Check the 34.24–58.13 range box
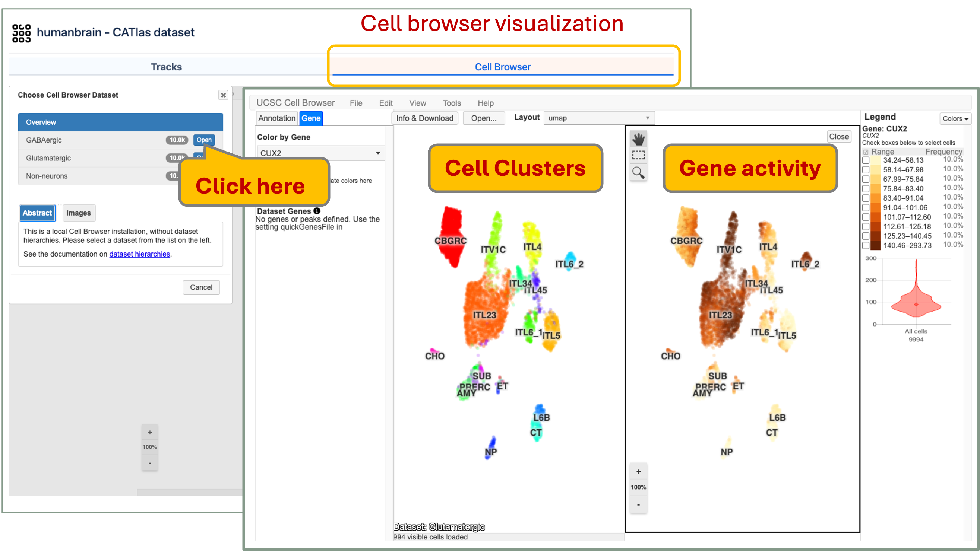This screenshot has height=551, width=980. pos(866,160)
